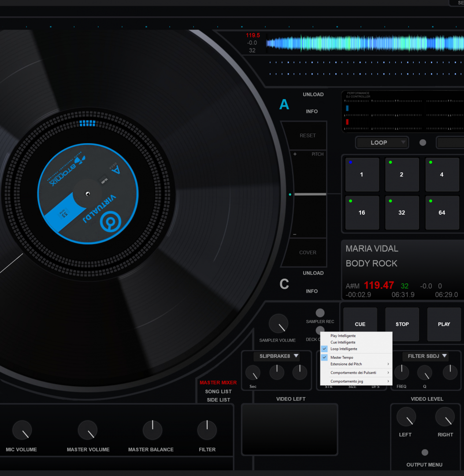Switch to the SIDE LIST panel
Image resolution: width=464 pixels, height=476 pixels.
tap(219, 400)
